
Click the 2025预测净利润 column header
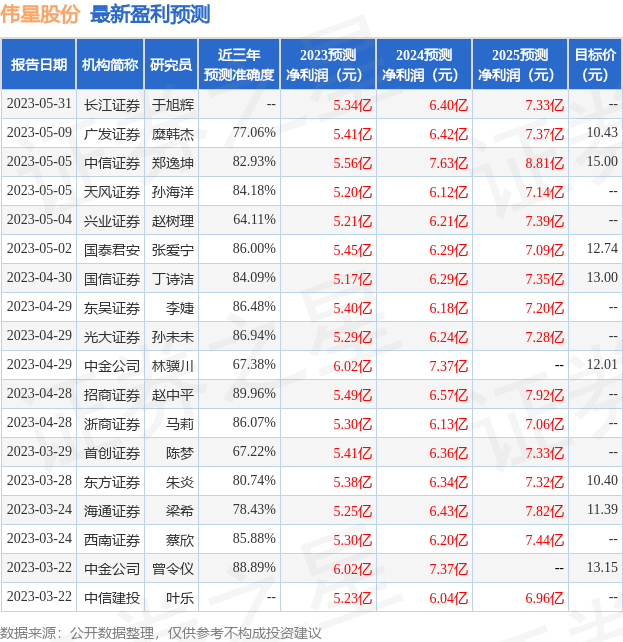coord(520,64)
